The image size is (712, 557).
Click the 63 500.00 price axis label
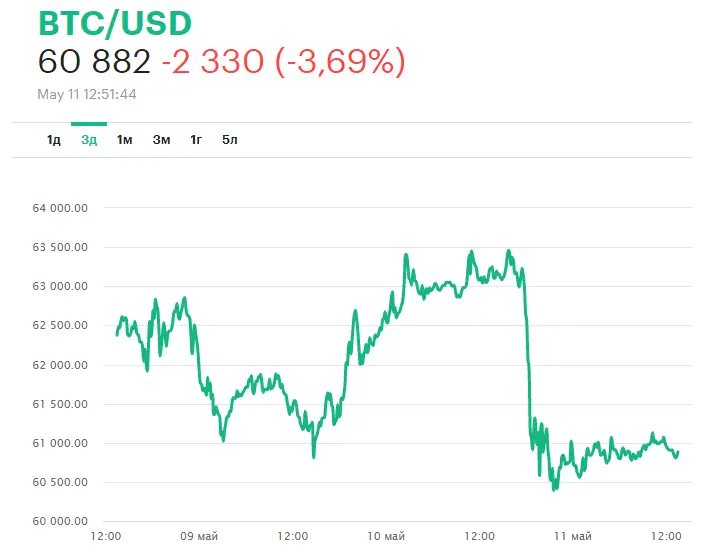pos(61,247)
